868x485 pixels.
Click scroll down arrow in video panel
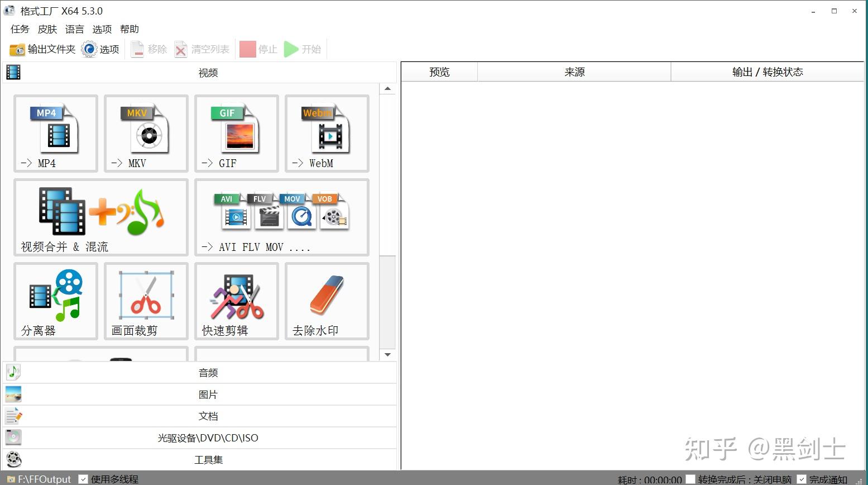tap(387, 354)
